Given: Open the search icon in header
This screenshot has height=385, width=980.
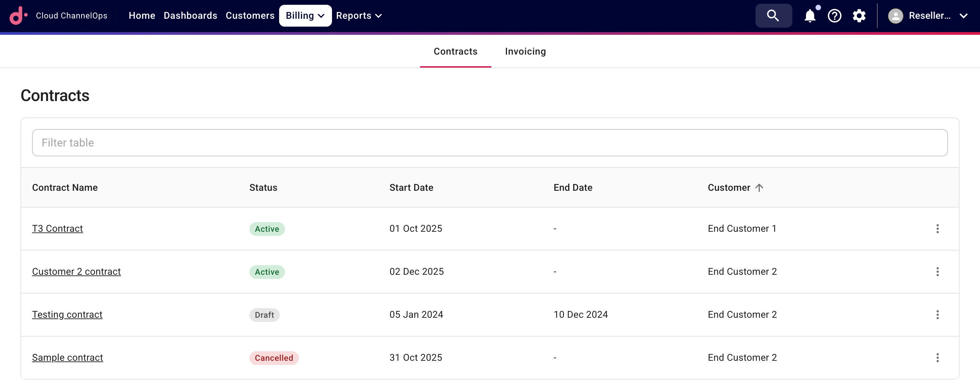Looking at the screenshot, I should pos(773,16).
